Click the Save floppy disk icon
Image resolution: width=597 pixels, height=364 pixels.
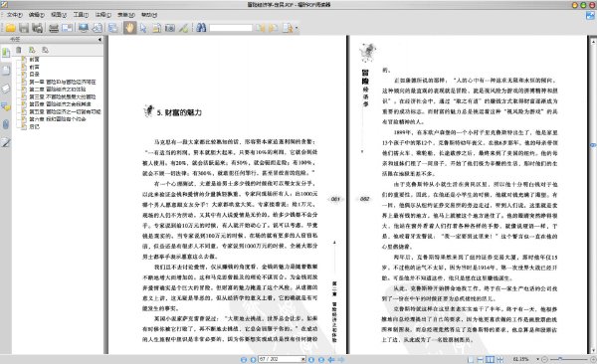click(x=24, y=28)
